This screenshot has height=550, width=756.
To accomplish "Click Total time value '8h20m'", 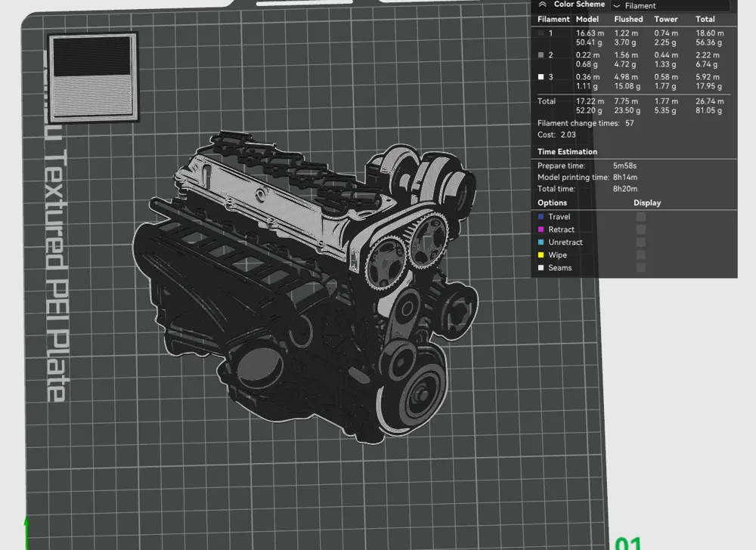I will point(625,189).
